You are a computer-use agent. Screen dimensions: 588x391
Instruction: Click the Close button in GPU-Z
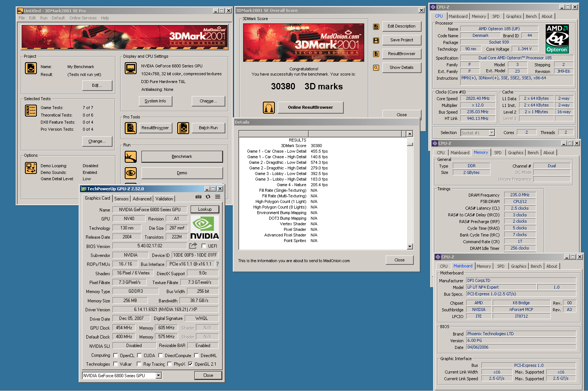[x=208, y=375]
